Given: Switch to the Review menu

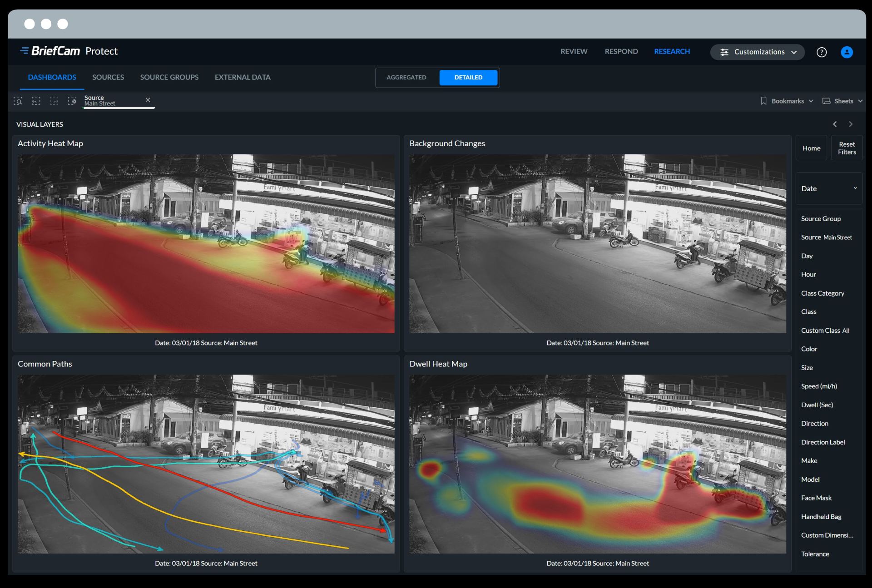Looking at the screenshot, I should tap(574, 52).
